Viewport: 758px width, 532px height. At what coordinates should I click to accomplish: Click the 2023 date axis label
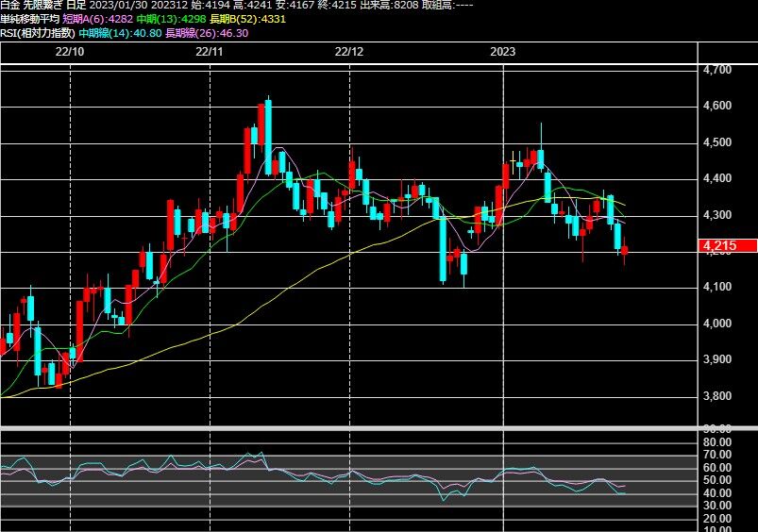pos(503,52)
